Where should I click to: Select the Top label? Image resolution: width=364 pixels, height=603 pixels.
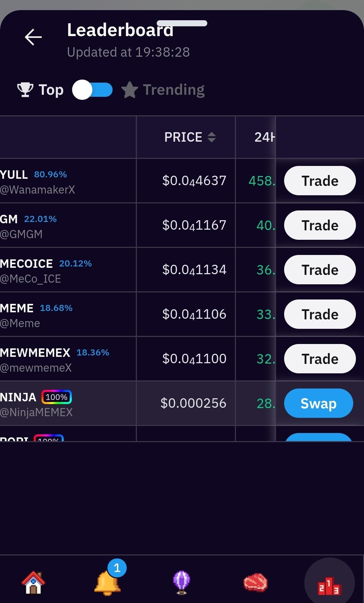(x=51, y=90)
